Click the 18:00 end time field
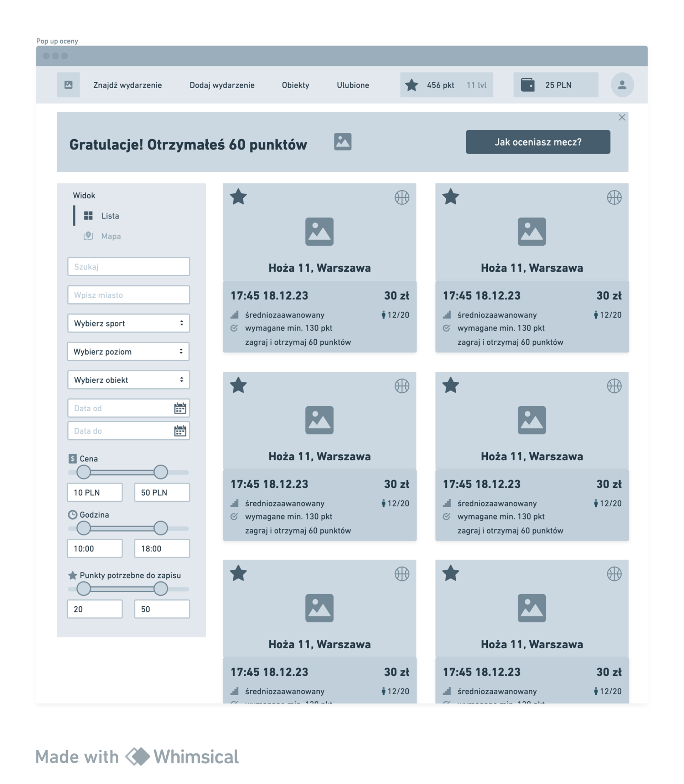 click(x=162, y=548)
